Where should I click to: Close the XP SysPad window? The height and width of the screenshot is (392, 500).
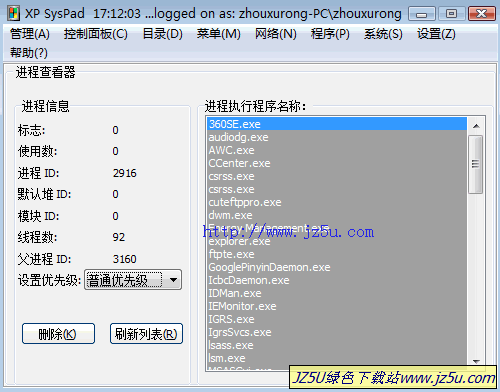[481, 14]
